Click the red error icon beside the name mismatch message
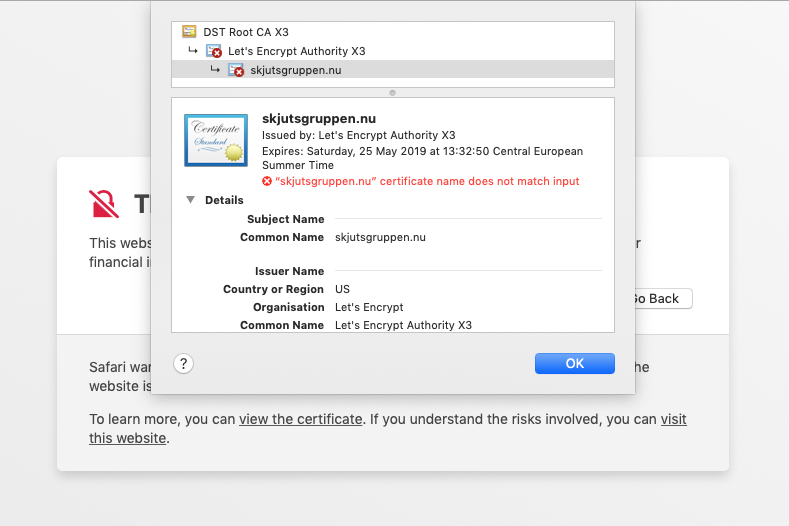The width and height of the screenshot is (789, 526). (x=267, y=181)
